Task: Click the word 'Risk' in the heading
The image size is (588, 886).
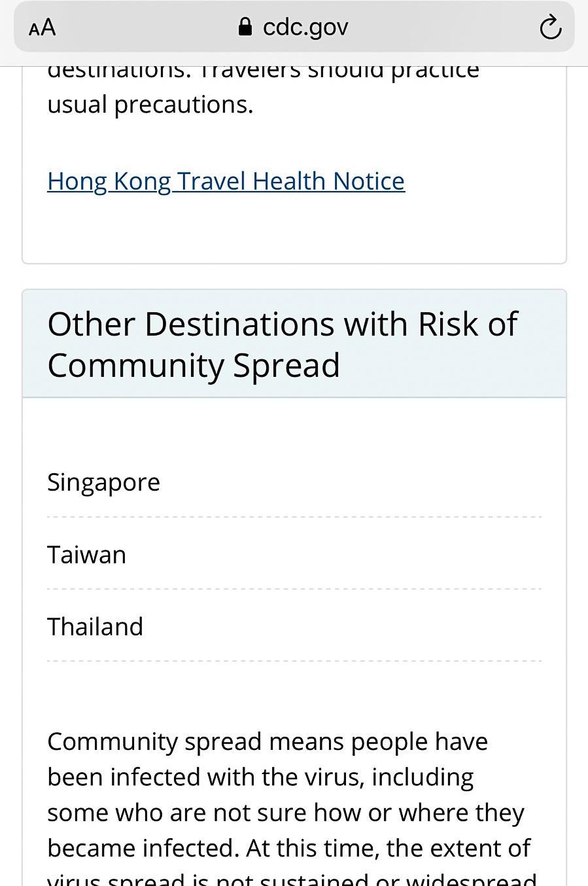Action: pos(450,324)
